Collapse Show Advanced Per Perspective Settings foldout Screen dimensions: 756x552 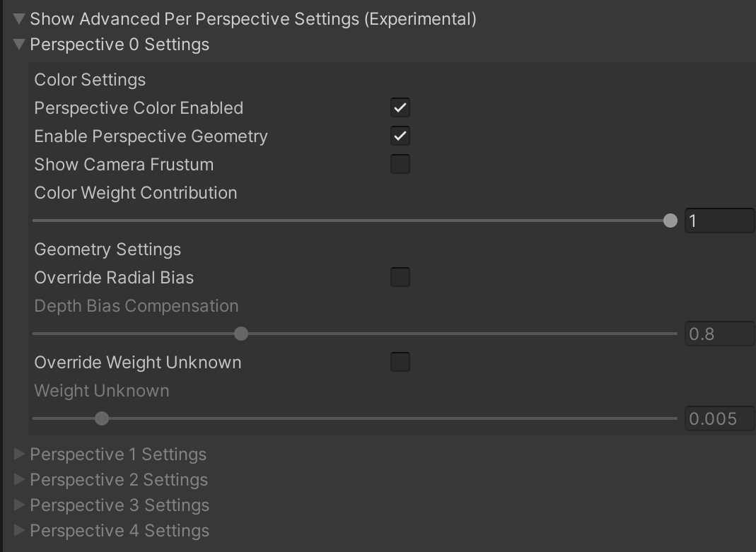(20, 19)
